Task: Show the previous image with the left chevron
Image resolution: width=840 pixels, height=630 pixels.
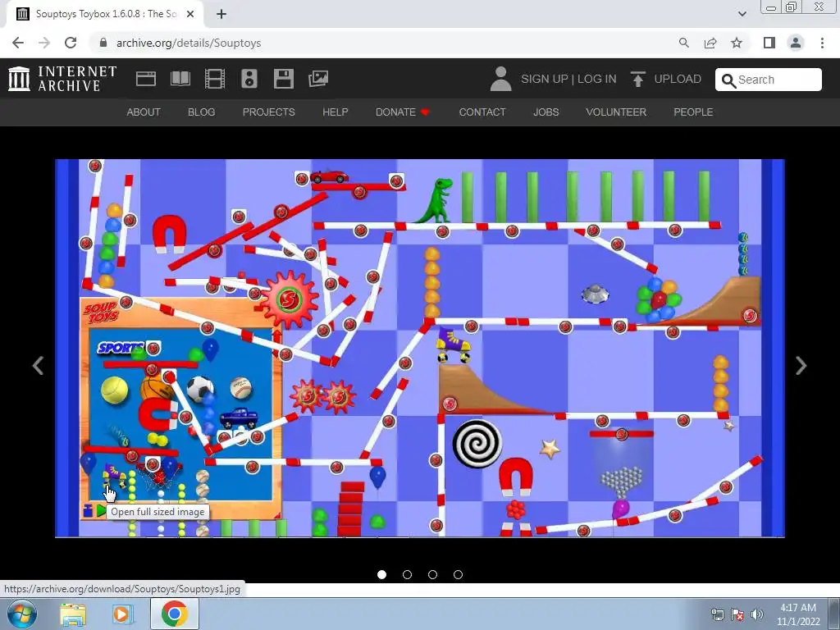Action: [x=38, y=365]
